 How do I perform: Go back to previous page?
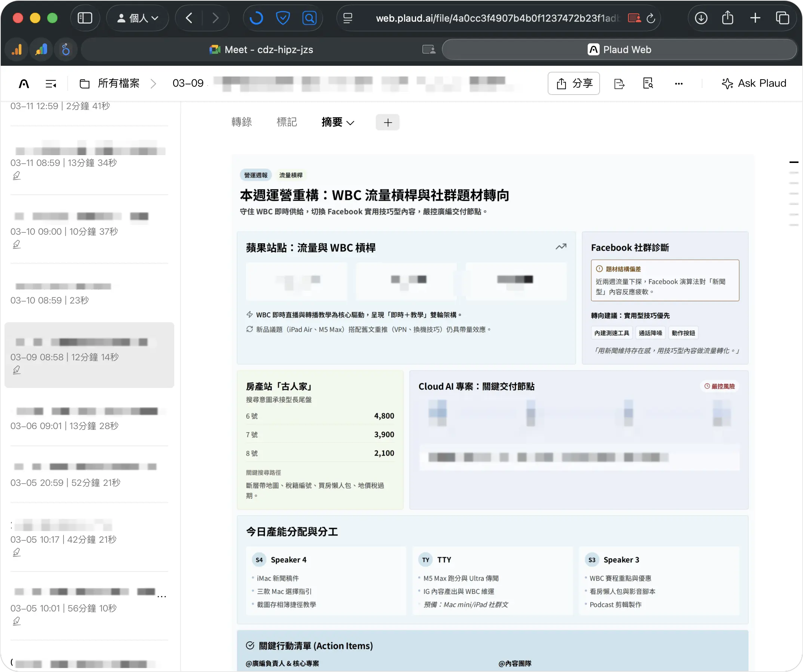pos(189,18)
